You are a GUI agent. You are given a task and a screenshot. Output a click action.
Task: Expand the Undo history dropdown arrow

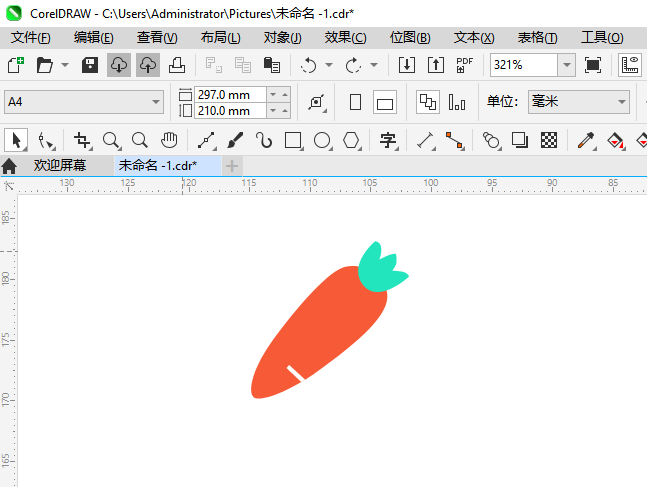pyautogui.click(x=329, y=65)
